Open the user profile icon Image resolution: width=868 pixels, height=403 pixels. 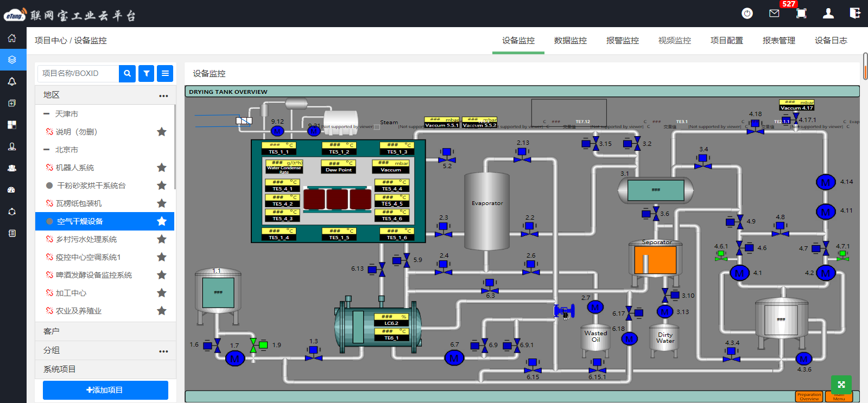tap(828, 14)
